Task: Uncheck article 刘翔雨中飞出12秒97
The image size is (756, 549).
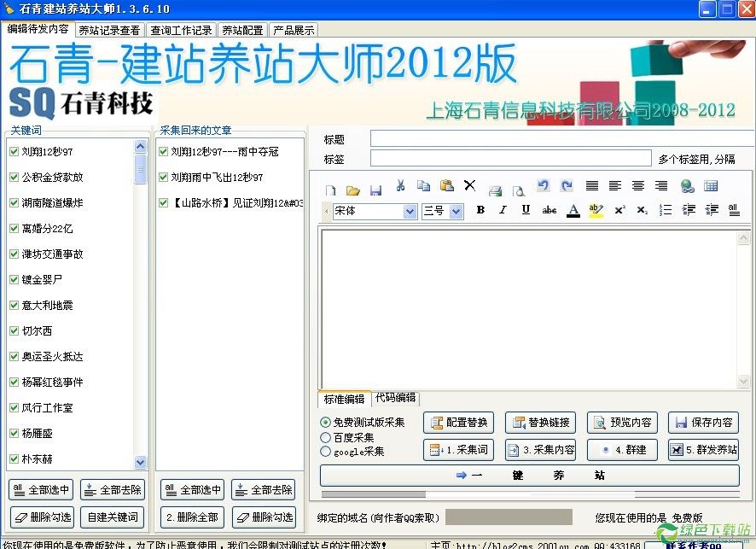Action: point(164,178)
